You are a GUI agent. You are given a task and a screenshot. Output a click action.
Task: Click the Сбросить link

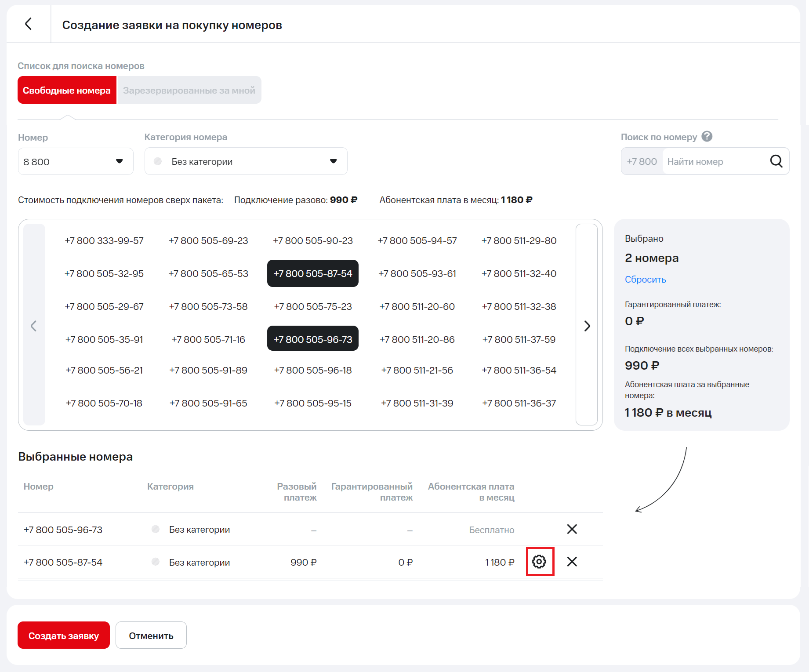pos(645,280)
